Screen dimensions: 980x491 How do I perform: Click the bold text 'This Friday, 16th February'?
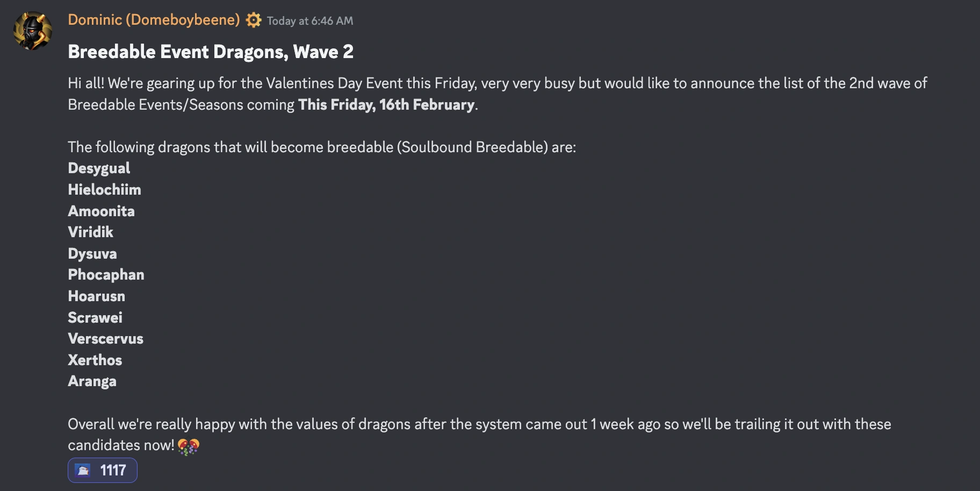(x=387, y=105)
